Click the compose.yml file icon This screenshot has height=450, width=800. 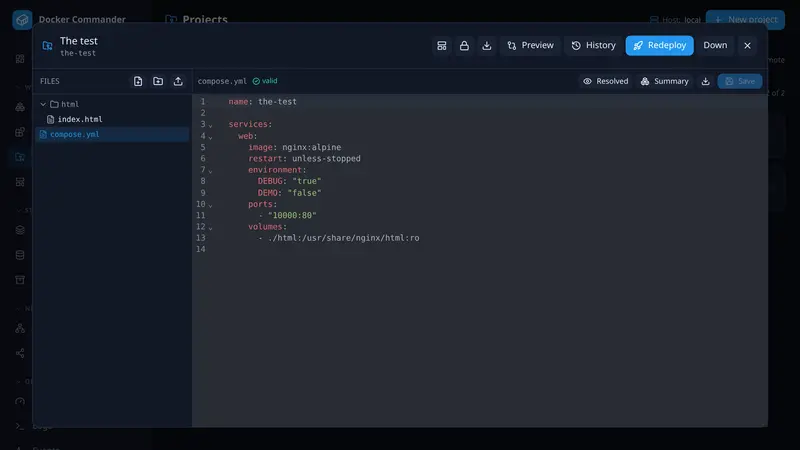click(43, 134)
